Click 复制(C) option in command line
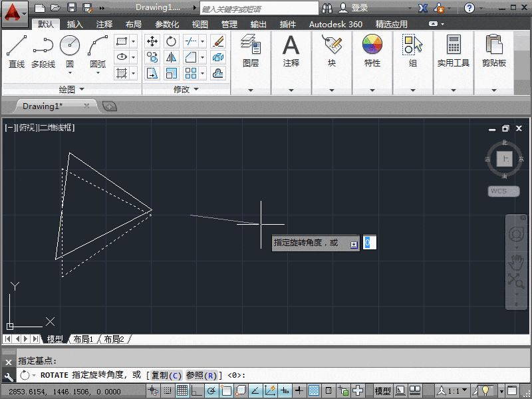The image size is (532, 399). (x=166, y=375)
